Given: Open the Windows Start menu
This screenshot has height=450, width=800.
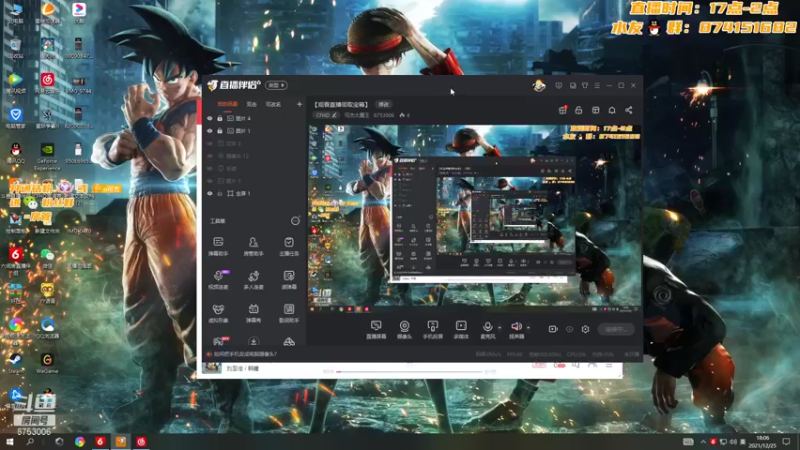Looking at the screenshot, I should point(9,441).
